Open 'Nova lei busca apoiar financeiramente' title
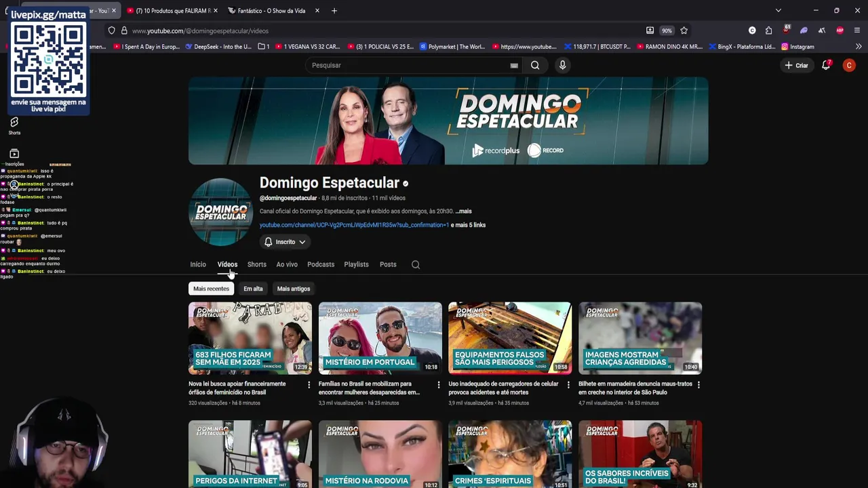Viewport: 868px width, 488px height. point(237,388)
